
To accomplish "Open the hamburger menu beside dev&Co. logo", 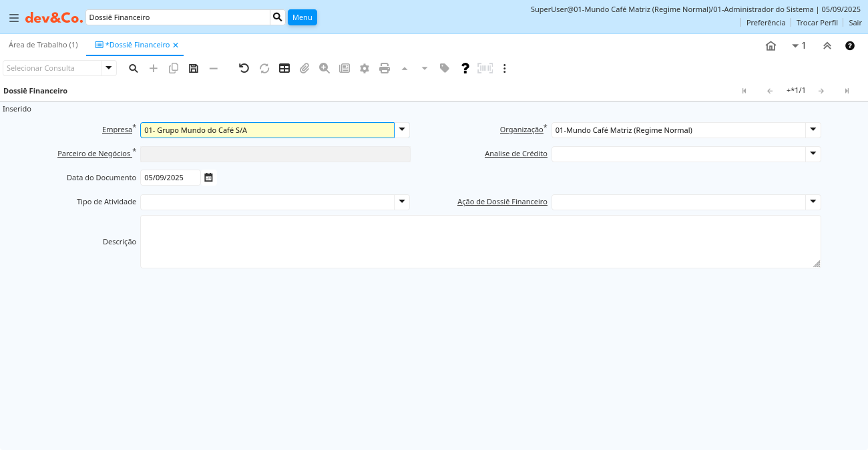I will [13, 17].
